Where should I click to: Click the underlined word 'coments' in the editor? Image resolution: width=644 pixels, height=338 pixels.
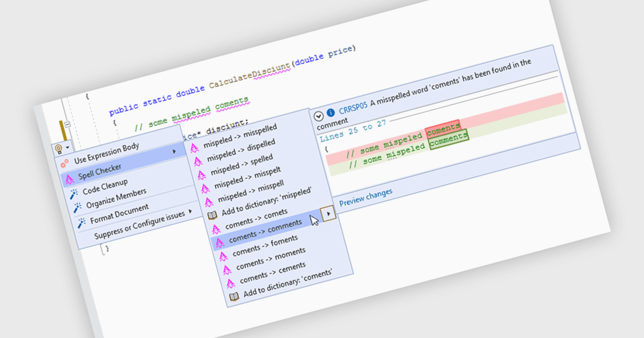point(231,104)
